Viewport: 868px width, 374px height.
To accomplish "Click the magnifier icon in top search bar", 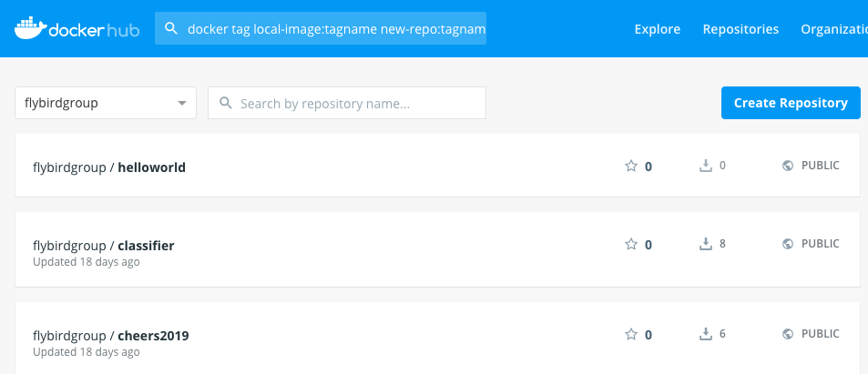I will pos(171,29).
